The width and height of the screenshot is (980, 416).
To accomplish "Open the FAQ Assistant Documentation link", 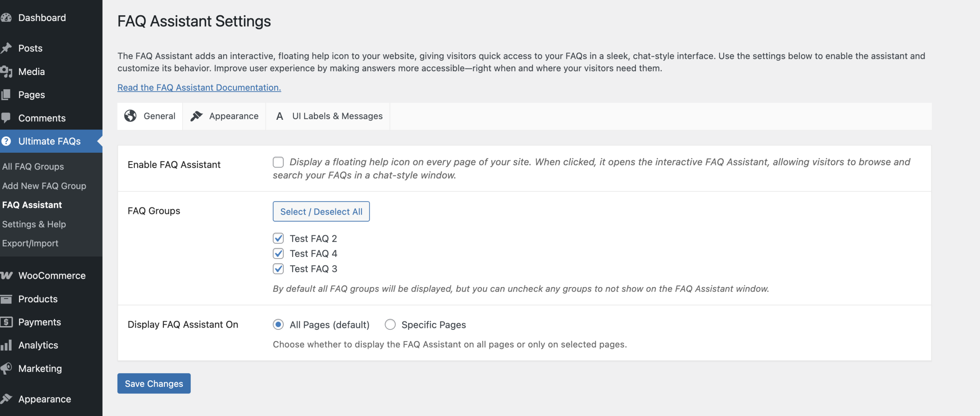I will 199,87.
